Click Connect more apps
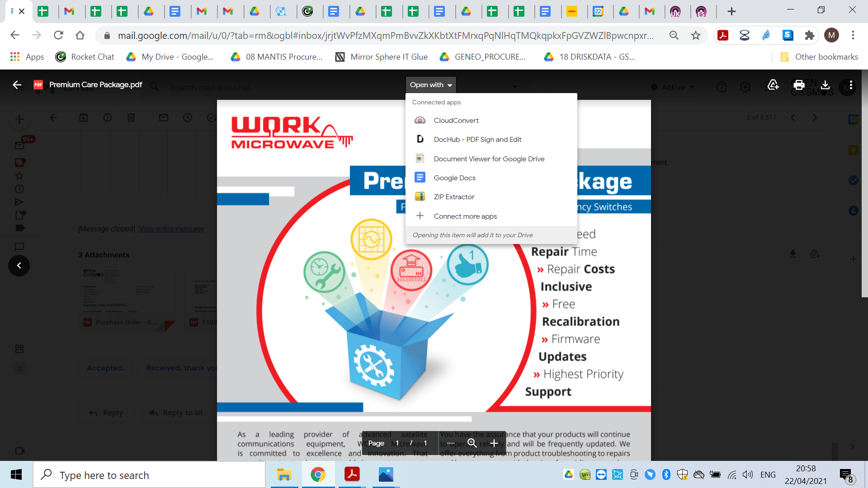Image resolution: width=868 pixels, height=488 pixels. pos(465,216)
